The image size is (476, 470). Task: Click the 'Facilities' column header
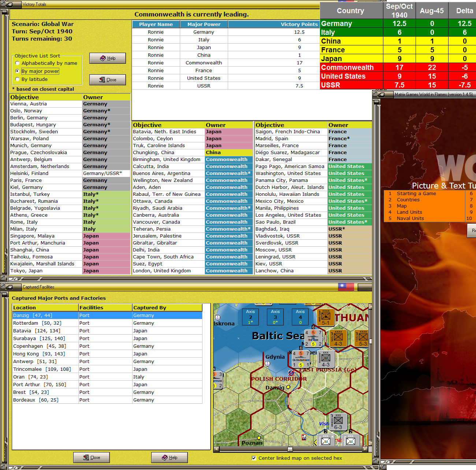click(x=105, y=307)
